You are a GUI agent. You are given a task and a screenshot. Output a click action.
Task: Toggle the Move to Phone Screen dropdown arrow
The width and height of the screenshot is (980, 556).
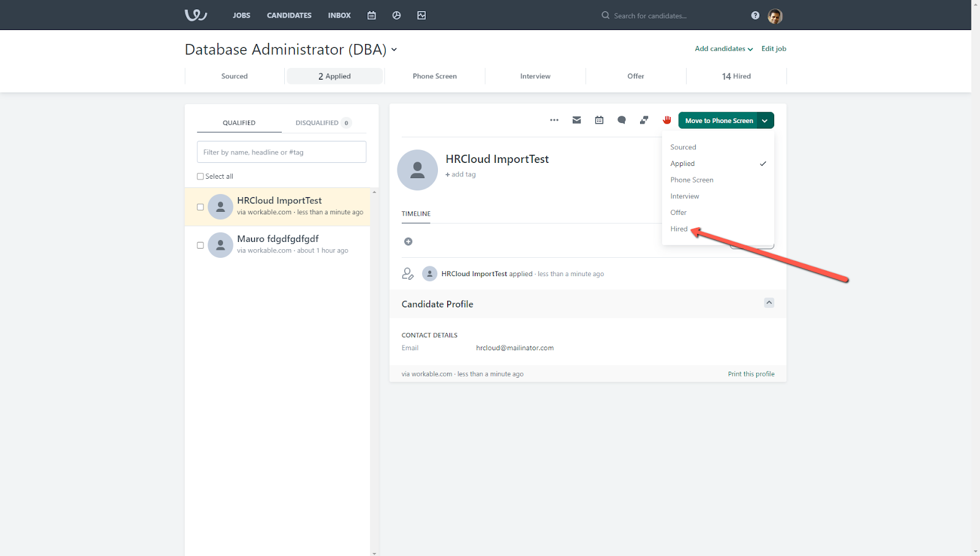point(765,121)
